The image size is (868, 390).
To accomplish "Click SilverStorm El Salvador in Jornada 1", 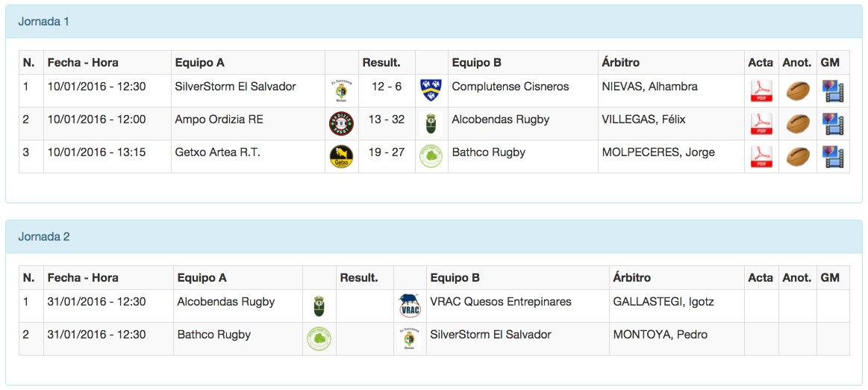I will coord(235,87).
